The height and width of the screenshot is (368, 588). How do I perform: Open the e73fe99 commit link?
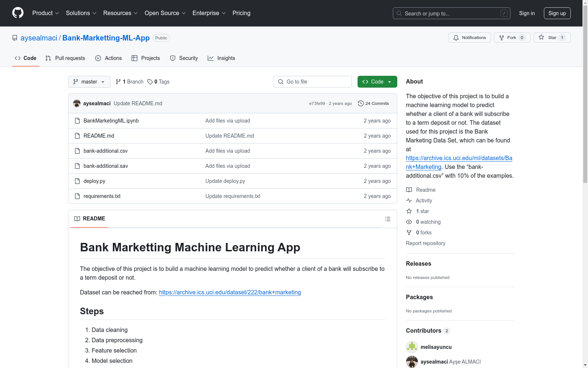(317, 103)
